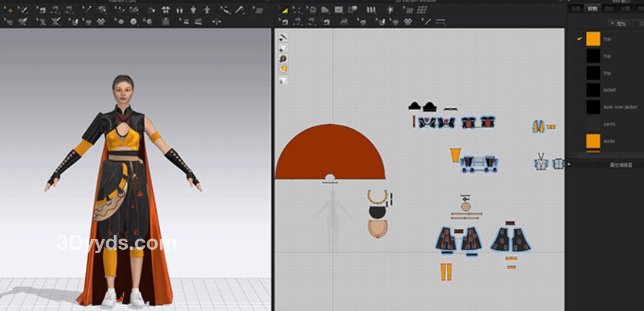Viewport: 644px width, 311px height.
Task: Select the 'layer over jacket' fabric entry
Action: 620,107
